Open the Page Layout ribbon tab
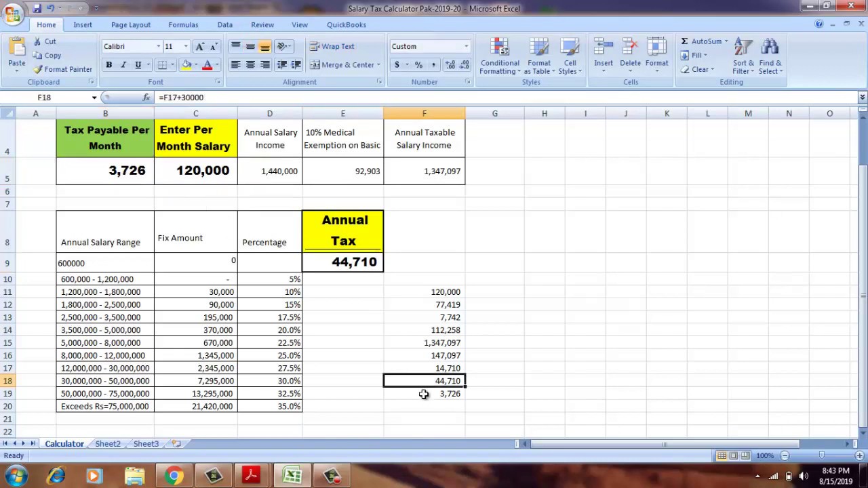 point(131,25)
